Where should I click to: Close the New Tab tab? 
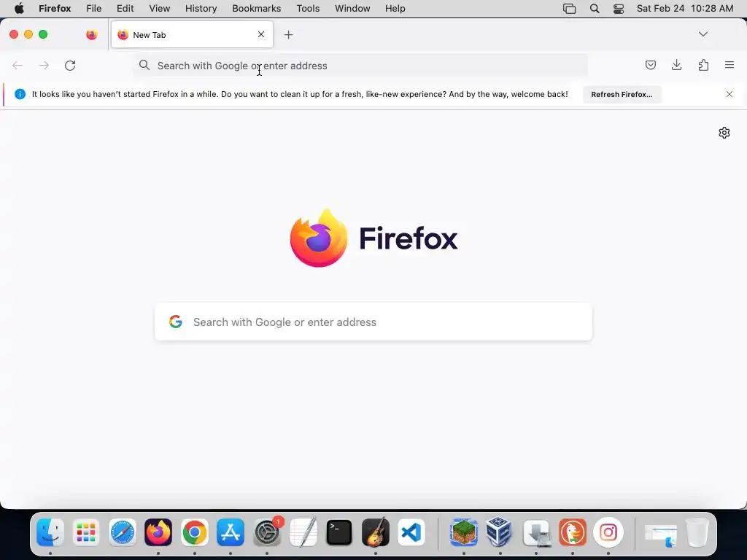(261, 34)
